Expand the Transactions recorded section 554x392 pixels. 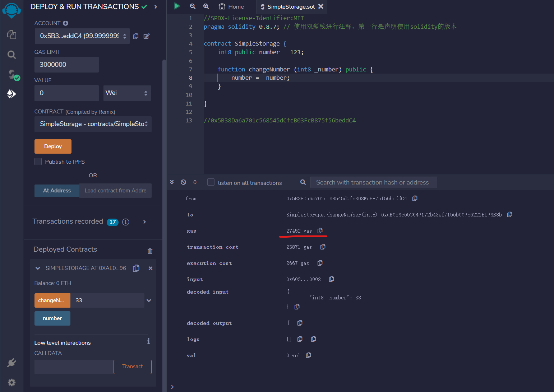pyautogui.click(x=144, y=222)
